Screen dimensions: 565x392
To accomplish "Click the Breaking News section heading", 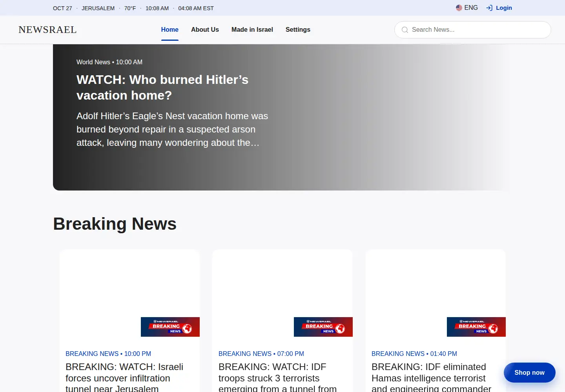I will click(115, 224).
